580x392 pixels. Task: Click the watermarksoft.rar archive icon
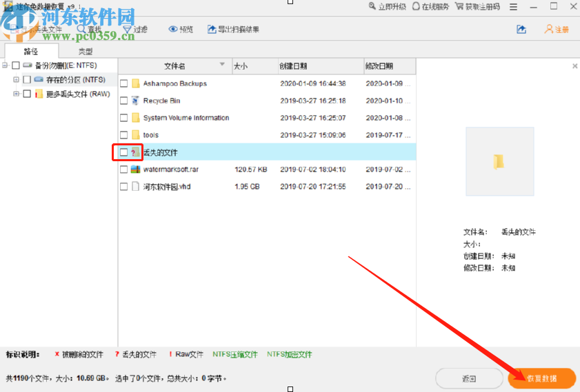coord(136,169)
